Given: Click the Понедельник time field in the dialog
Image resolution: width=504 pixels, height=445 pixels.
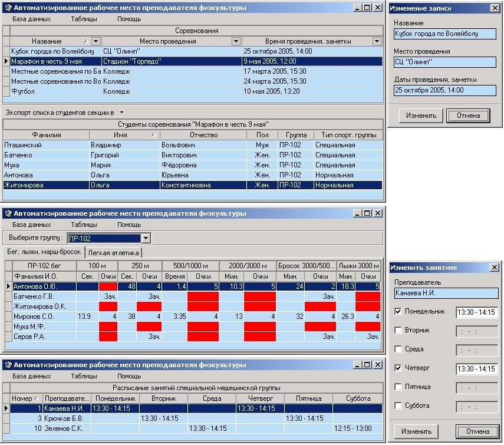Looking at the screenshot, I should click(x=477, y=312).
